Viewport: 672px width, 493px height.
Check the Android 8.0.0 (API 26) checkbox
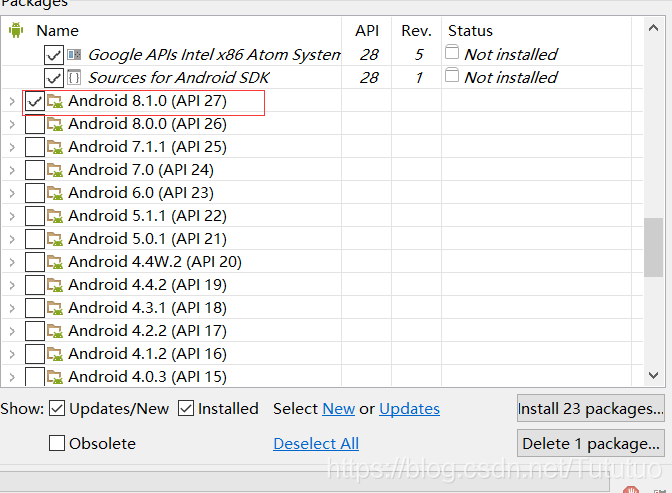click(x=35, y=124)
